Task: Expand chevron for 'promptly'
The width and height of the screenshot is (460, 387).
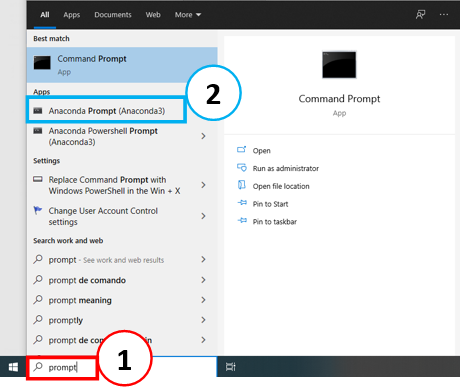Action: [203, 320]
